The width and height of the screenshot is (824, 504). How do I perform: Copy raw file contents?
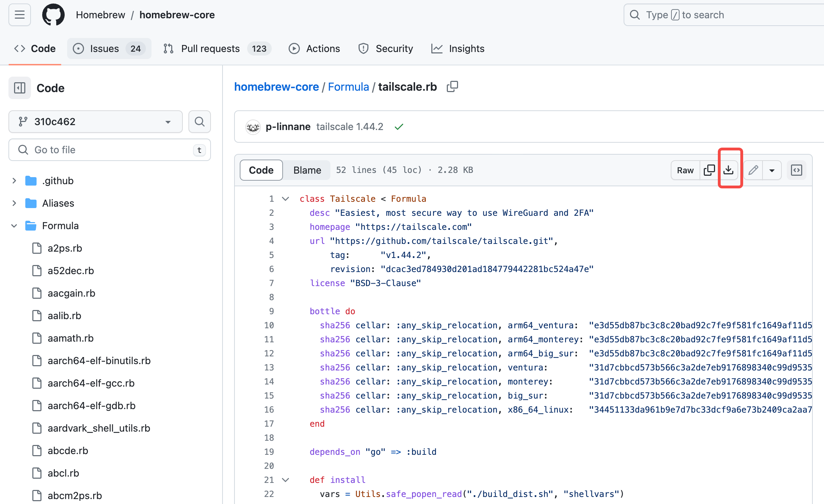tap(709, 170)
